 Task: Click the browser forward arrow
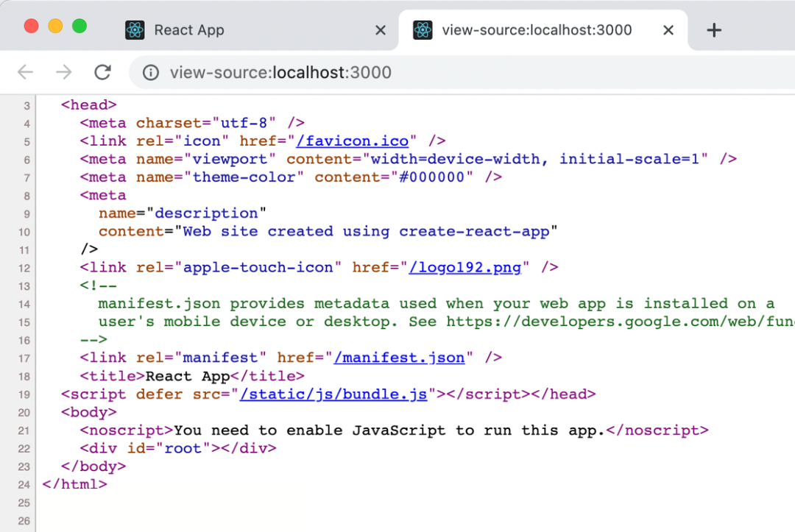(x=64, y=72)
